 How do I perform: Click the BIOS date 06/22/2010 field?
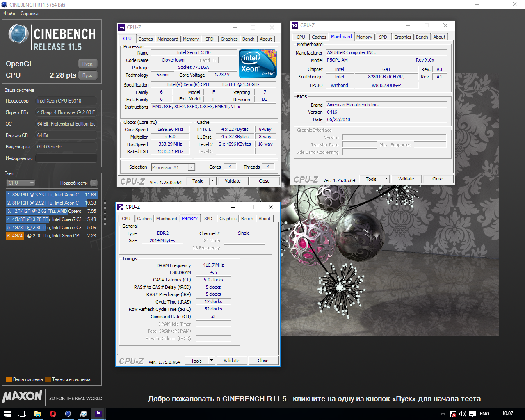386,119
